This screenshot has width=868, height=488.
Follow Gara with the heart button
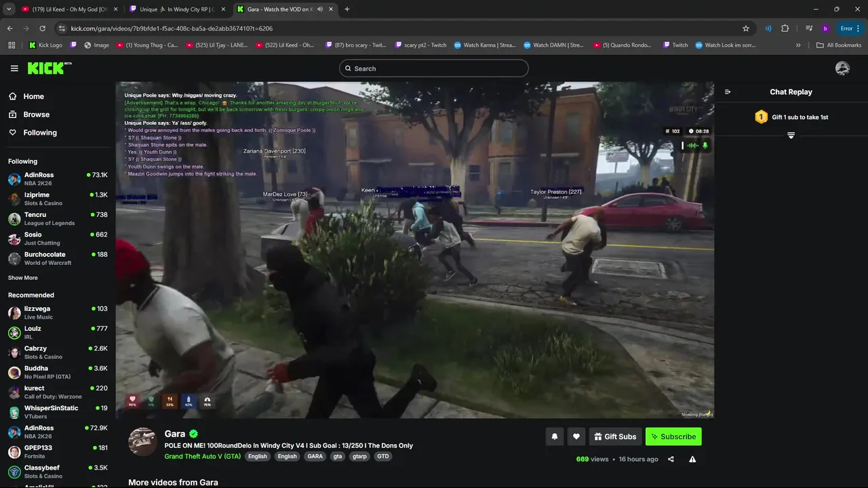(576, 436)
